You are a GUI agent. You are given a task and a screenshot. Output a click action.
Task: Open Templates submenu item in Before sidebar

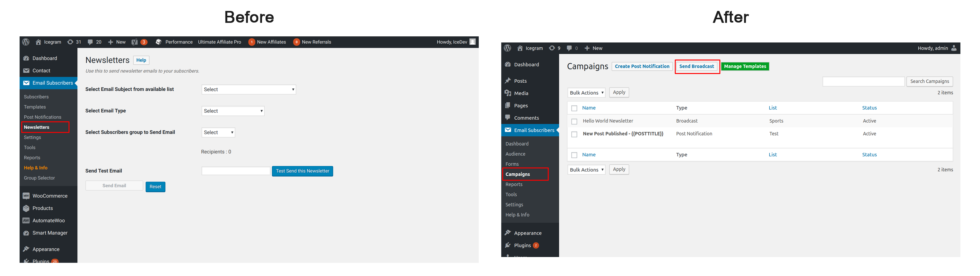coord(35,107)
